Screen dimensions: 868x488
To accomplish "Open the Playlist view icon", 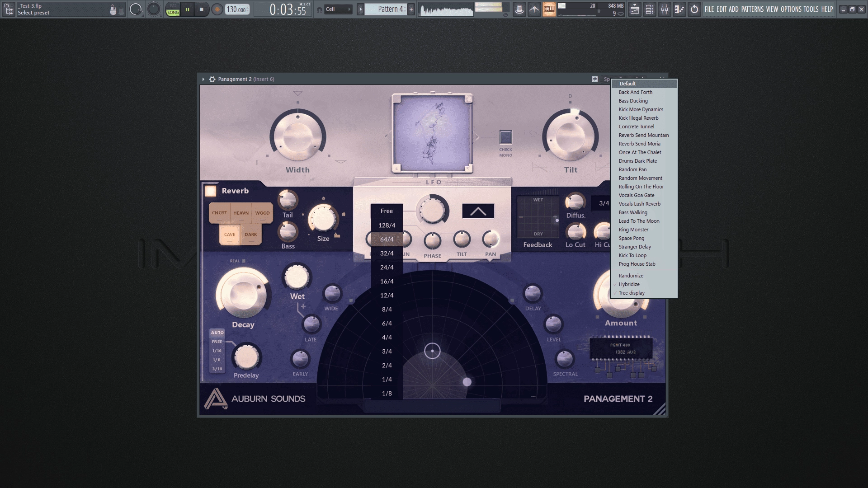I will coord(635,9).
